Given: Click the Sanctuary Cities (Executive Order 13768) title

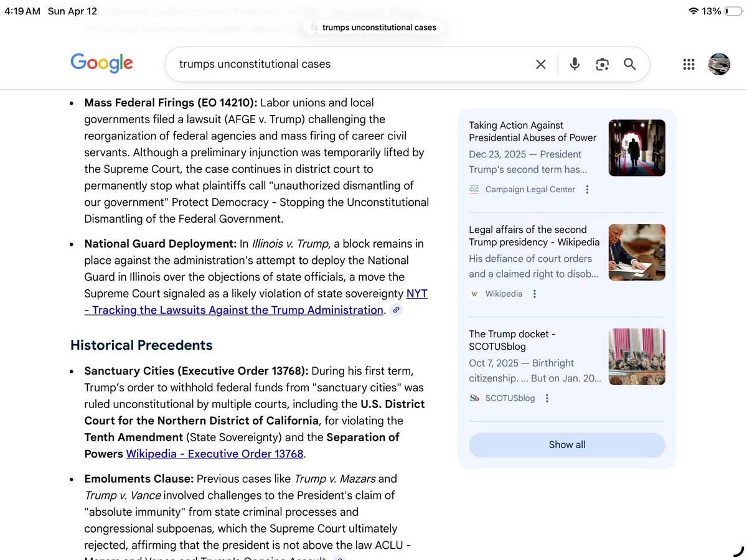Looking at the screenshot, I should pos(196,371).
